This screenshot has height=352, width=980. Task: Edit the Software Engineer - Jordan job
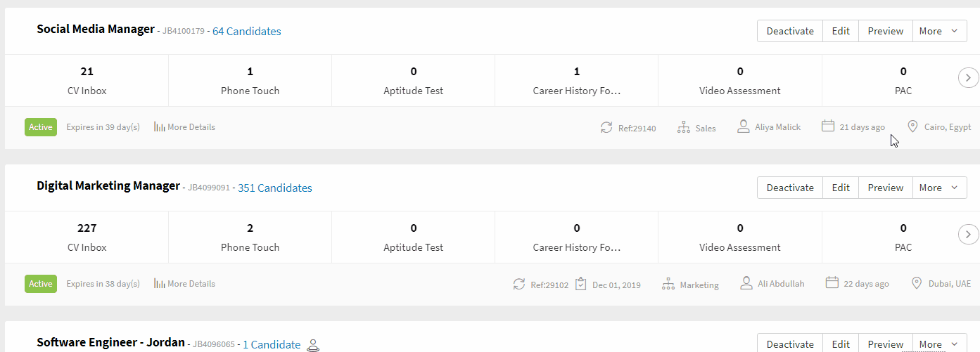[841, 344]
